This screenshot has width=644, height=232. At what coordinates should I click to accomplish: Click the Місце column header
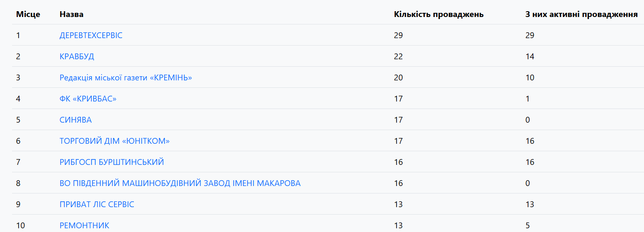pyautogui.click(x=28, y=15)
